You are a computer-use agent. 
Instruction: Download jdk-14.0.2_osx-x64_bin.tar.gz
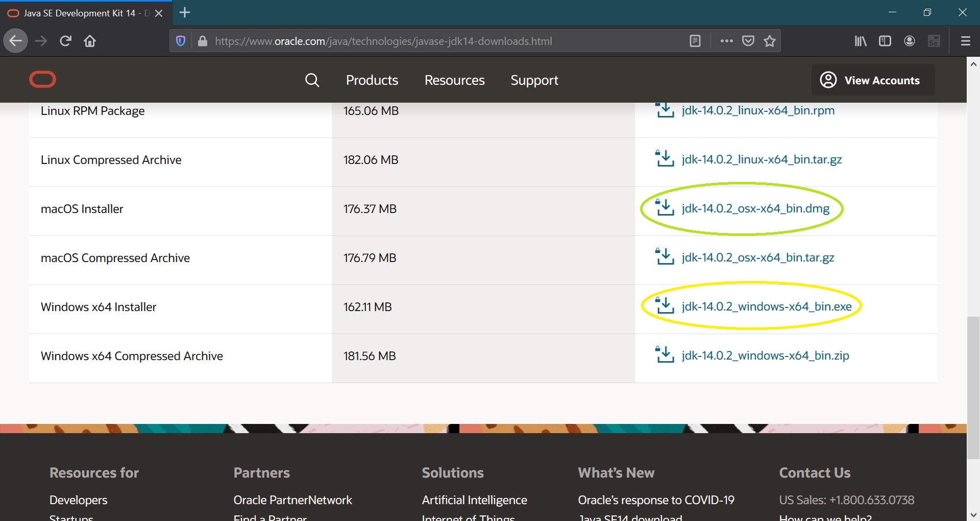(x=758, y=257)
